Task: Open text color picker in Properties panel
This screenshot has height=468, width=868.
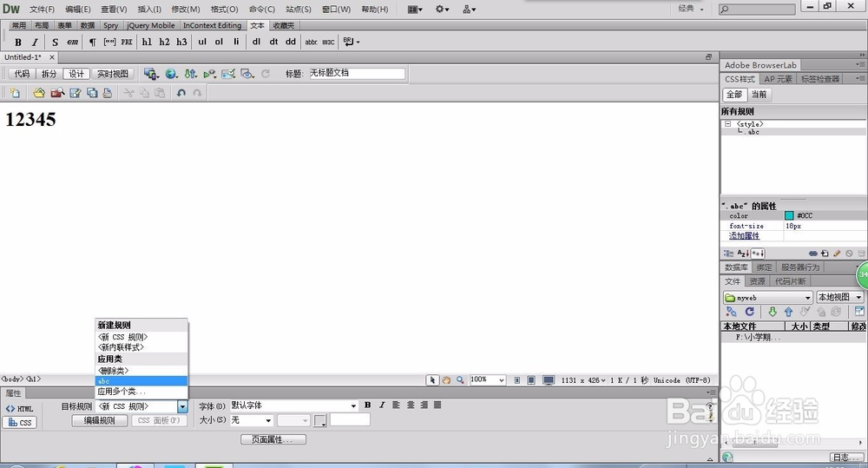Action: pyautogui.click(x=320, y=421)
